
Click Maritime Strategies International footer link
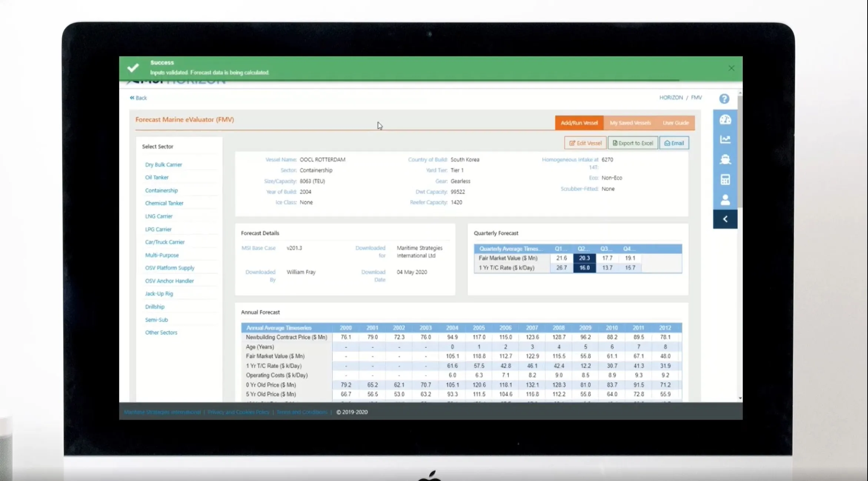[162, 412]
